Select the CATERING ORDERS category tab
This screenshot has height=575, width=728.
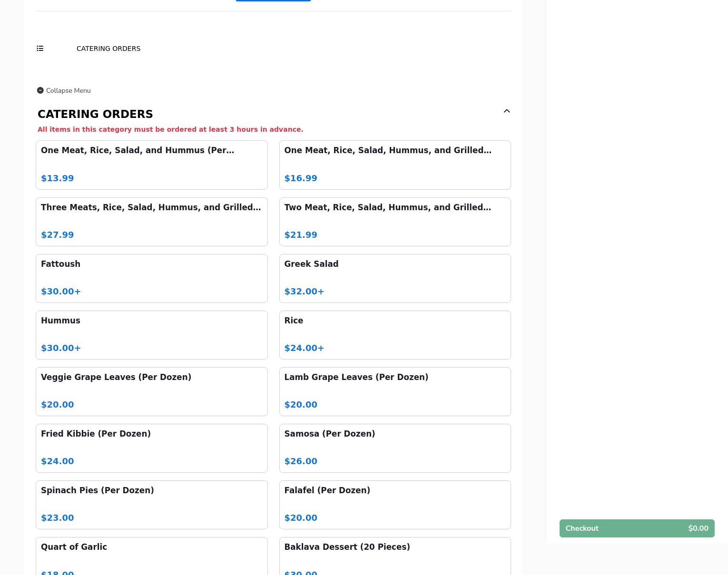point(108,49)
